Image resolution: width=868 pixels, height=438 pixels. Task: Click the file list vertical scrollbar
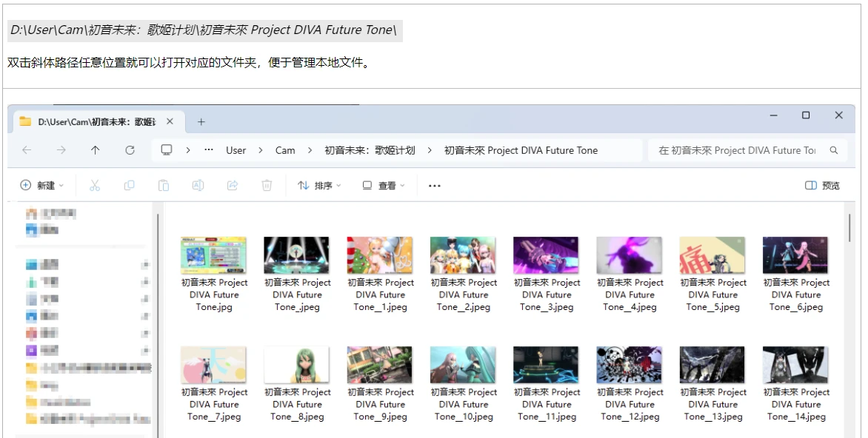[x=849, y=228]
